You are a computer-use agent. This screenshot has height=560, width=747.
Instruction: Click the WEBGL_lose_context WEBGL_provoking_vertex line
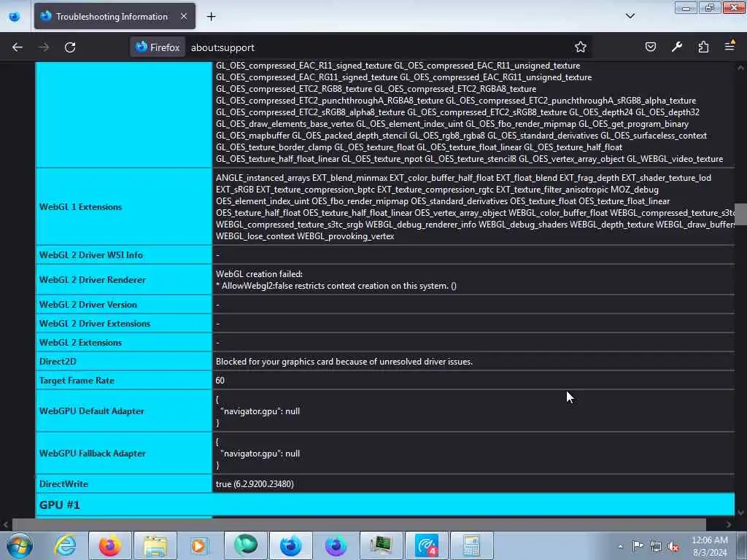pos(305,236)
